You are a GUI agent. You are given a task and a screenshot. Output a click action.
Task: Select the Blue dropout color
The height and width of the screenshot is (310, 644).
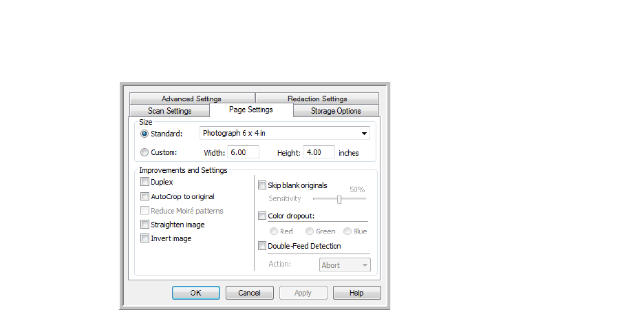tap(347, 231)
